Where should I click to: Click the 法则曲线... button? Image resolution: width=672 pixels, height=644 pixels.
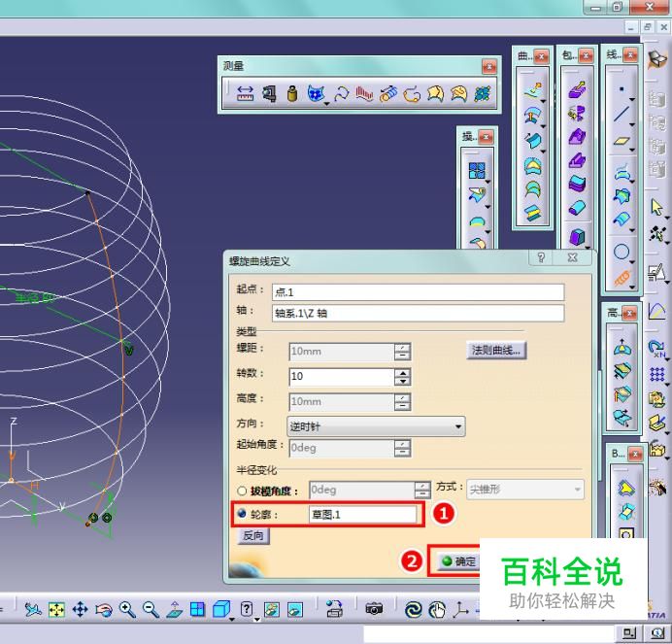click(x=496, y=351)
